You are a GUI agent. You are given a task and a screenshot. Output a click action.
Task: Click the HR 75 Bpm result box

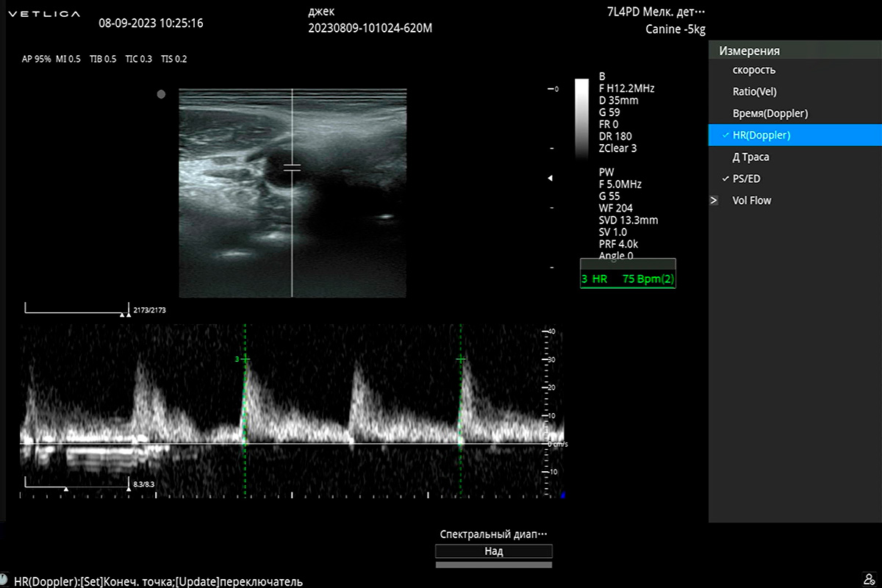[x=628, y=279]
